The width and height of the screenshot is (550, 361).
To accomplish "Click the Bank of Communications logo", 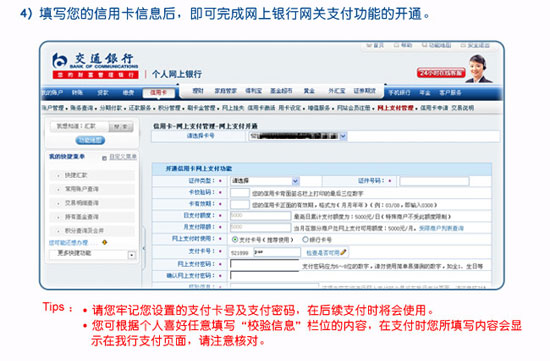I will [x=95, y=65].
